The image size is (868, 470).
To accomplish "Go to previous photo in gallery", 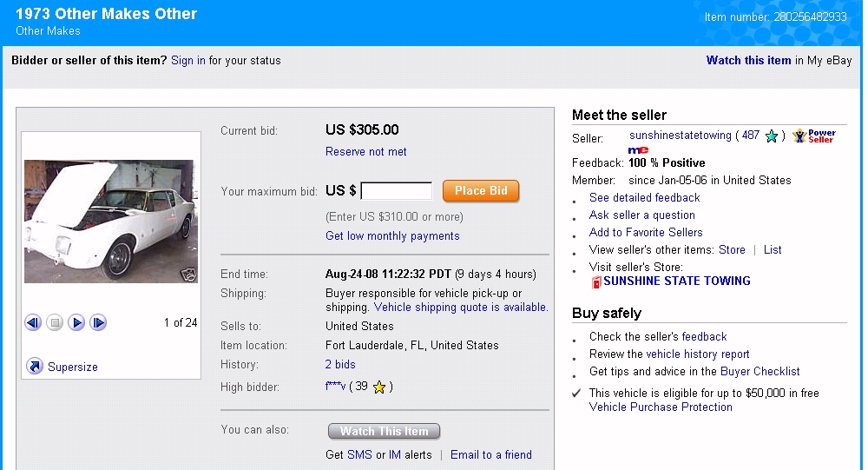I will 33,323.
